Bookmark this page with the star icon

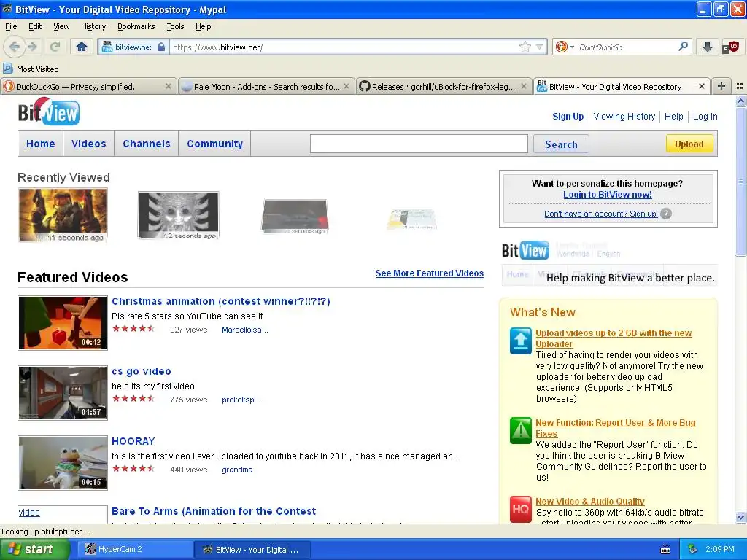(525, 47)
